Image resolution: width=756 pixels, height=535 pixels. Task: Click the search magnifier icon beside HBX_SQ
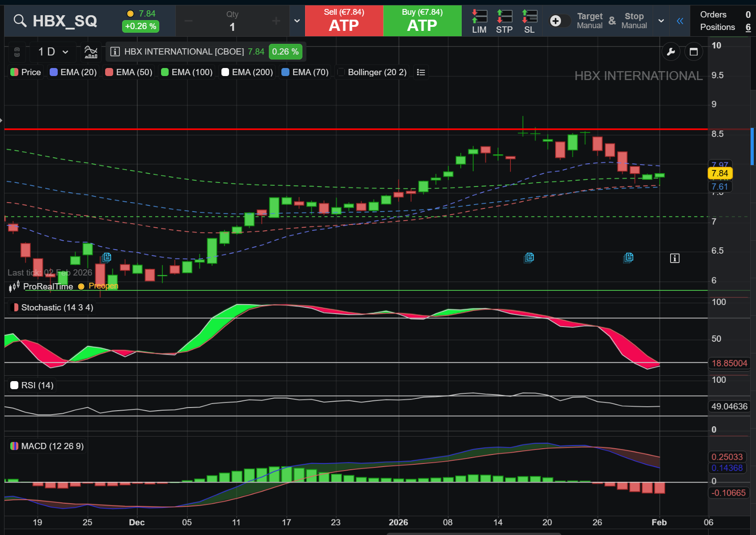click(20, 21)
